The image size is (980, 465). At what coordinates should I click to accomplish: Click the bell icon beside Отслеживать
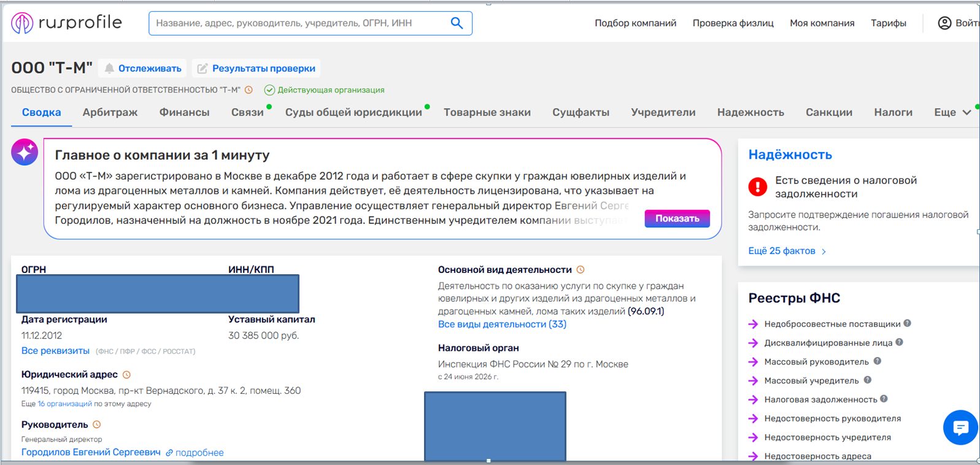[109, 68]
